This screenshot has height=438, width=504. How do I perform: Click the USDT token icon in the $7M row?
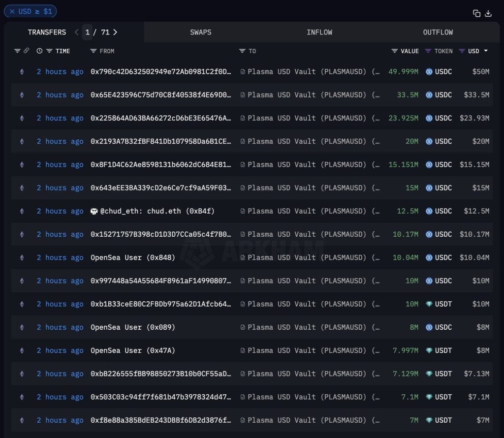pos(429,420)
